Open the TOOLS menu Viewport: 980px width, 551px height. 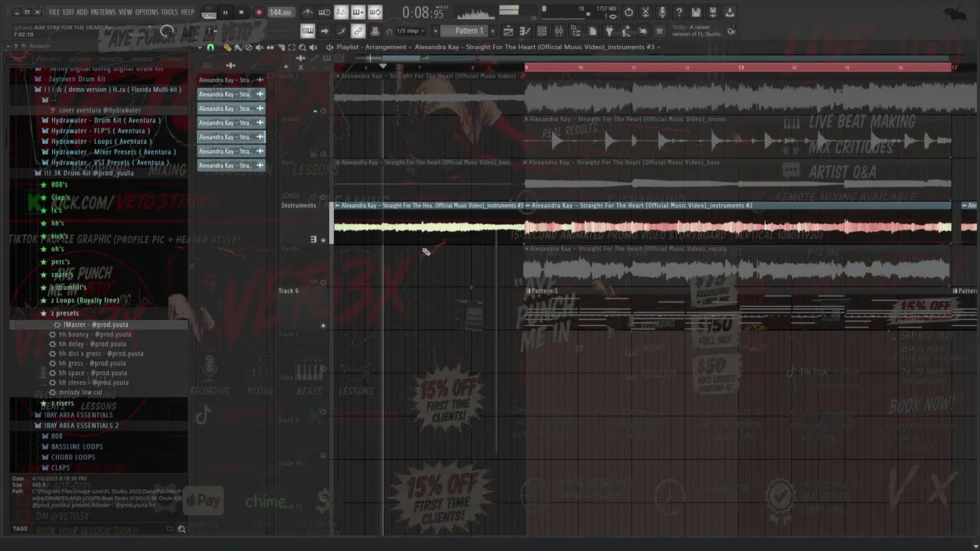pos(169,12)
